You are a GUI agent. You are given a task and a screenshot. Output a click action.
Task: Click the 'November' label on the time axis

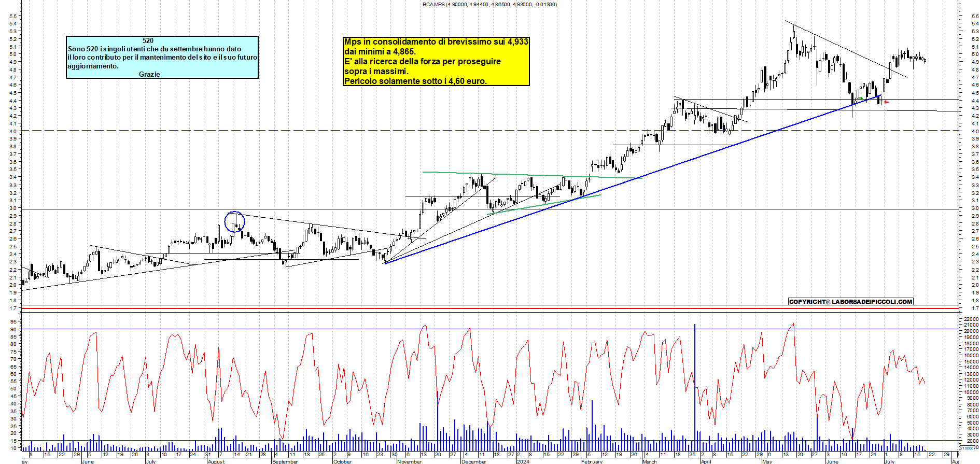[x=410, y=461]
